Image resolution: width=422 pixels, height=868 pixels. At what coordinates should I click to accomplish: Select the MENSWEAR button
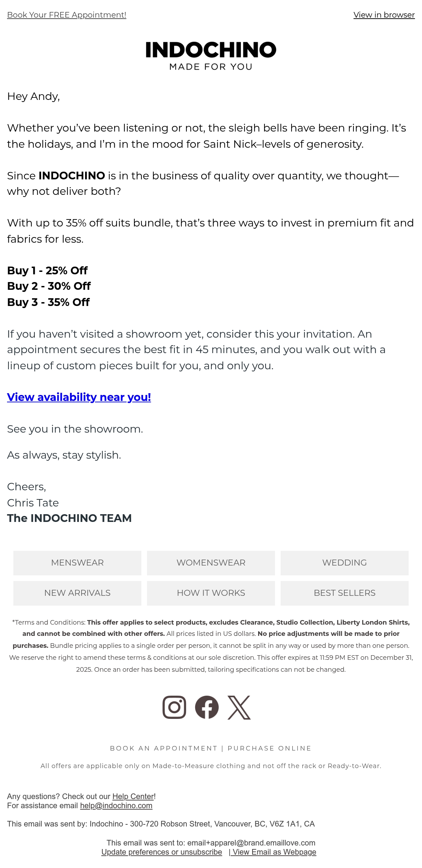point(77,563)
